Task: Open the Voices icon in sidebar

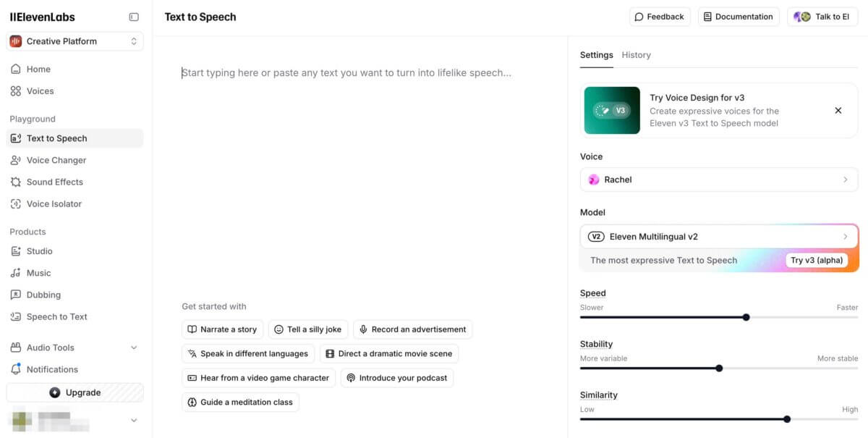Action: pyautogui.click(x=16, y=91)
